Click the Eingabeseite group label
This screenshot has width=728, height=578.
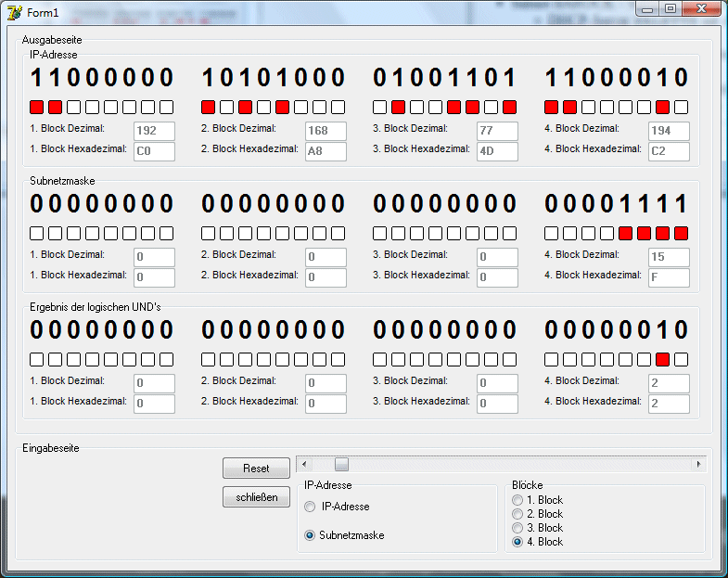51,448
